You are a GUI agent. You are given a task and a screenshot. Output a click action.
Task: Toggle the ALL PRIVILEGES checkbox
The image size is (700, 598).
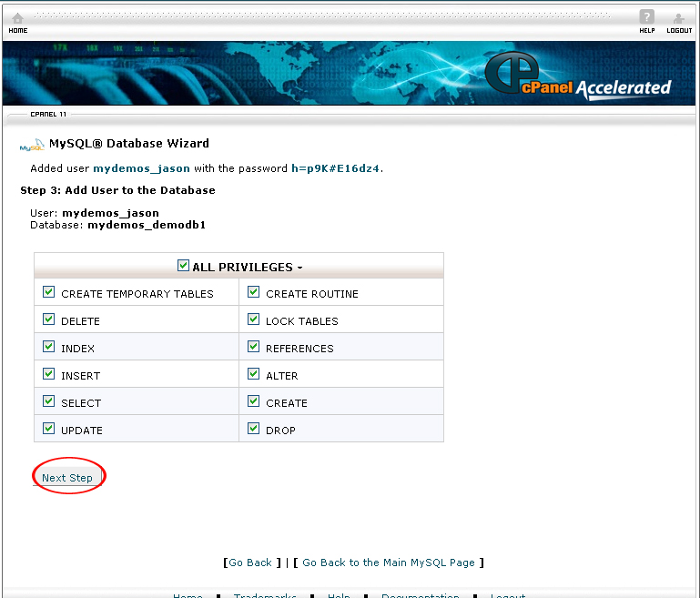183,265
